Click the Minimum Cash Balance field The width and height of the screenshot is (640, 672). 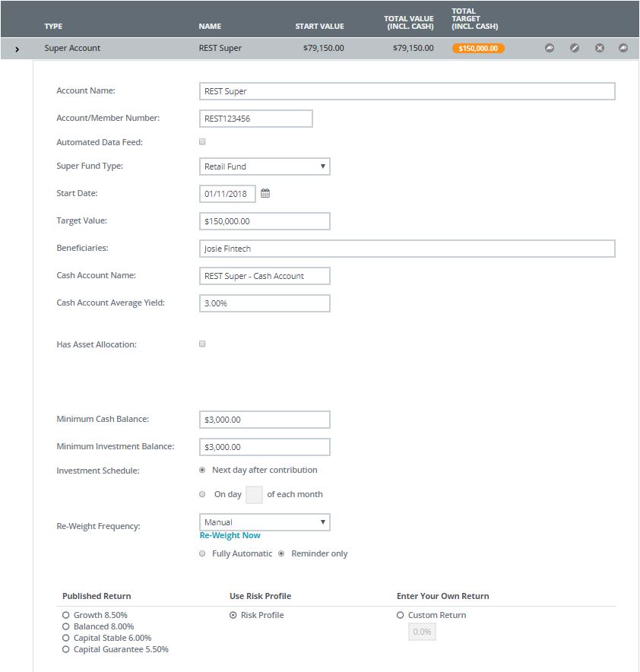tap(265, 420)
